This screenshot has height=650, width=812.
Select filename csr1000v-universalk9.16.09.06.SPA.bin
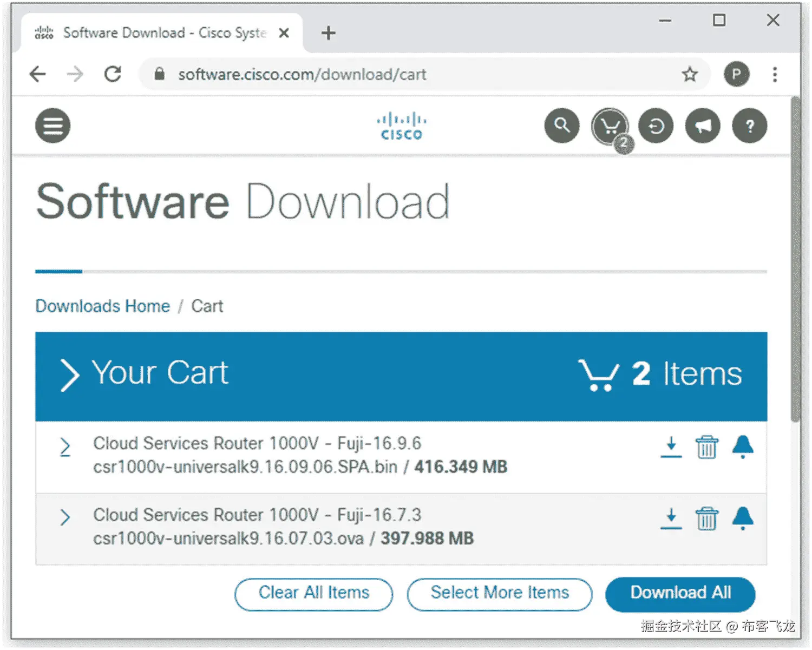pos(245,467)
